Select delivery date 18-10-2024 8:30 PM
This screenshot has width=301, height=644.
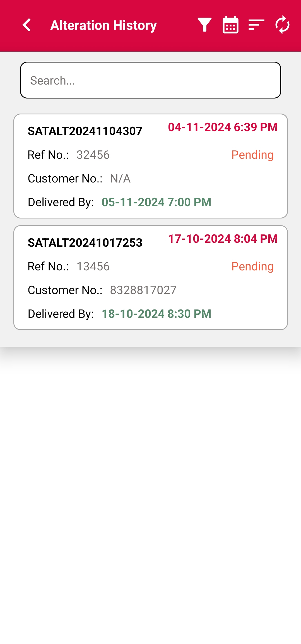point(156,314)
